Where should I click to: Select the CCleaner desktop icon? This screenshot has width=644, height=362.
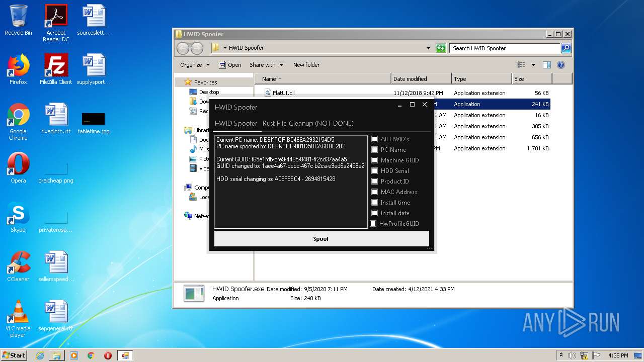(18, 266)
